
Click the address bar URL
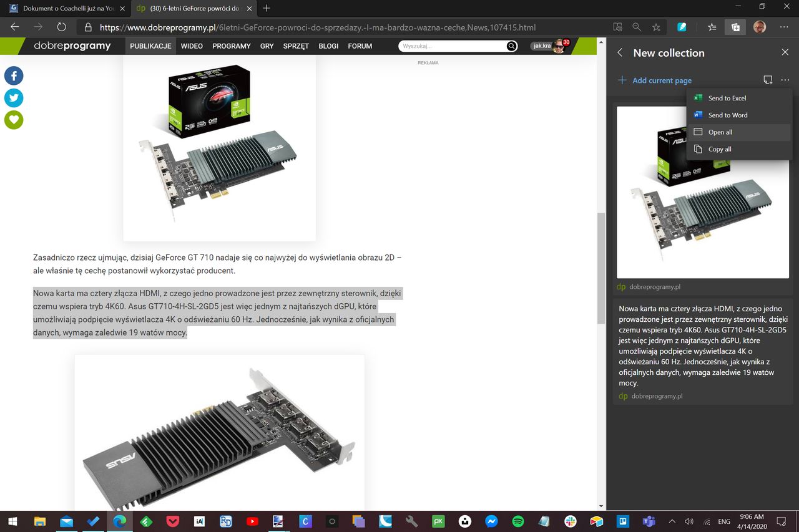point(318,27)
